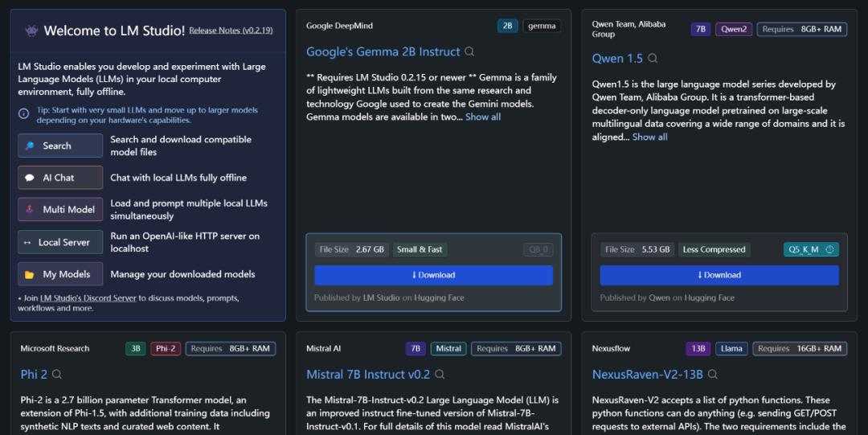Click magnifier icon beside Mistral 7B Instruct v0.2

pos(440,375)
